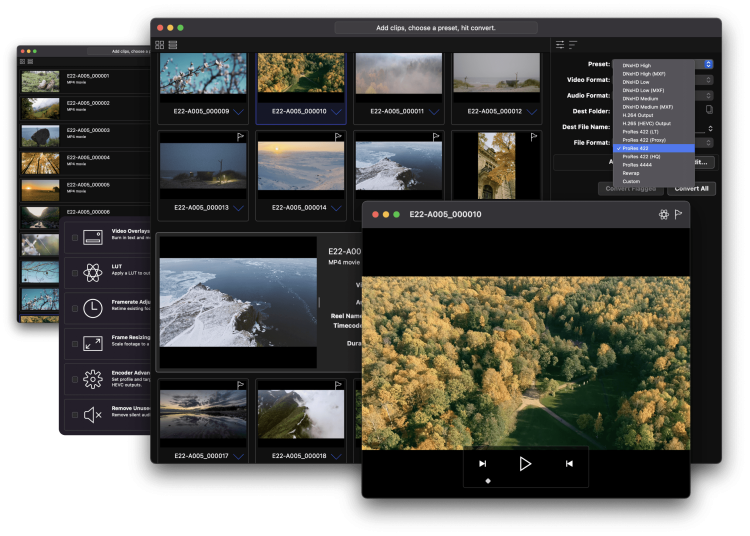Click the flag icon in preview window
The width and height of the screenshot is (750, 536).
(678, 214)
